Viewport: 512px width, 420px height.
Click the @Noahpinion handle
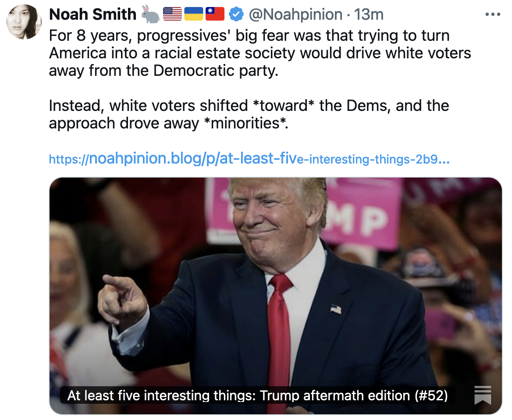pos(295,14)
